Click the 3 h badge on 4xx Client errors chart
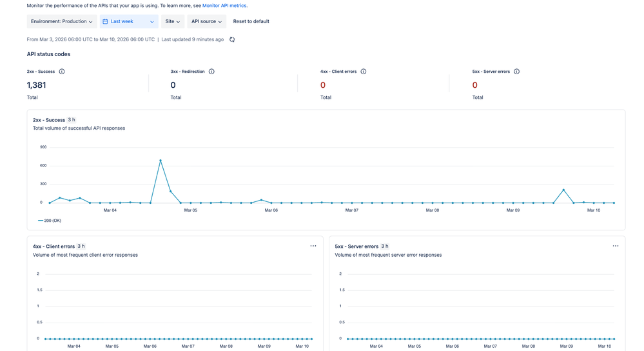The height and width of the screenshot is (351, 644). coord(81,246)
